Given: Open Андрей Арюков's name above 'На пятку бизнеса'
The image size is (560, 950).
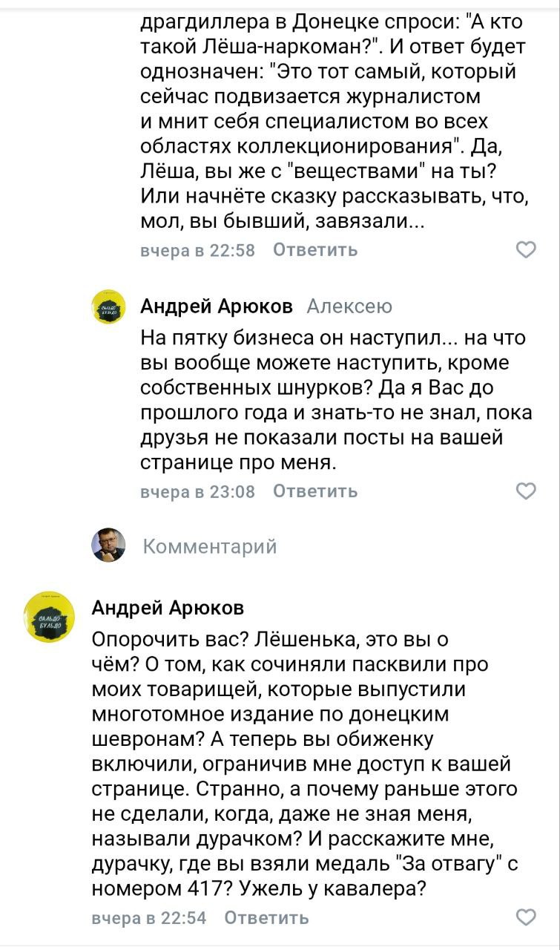Looking at the screenshot, I should tap(217, 307).
